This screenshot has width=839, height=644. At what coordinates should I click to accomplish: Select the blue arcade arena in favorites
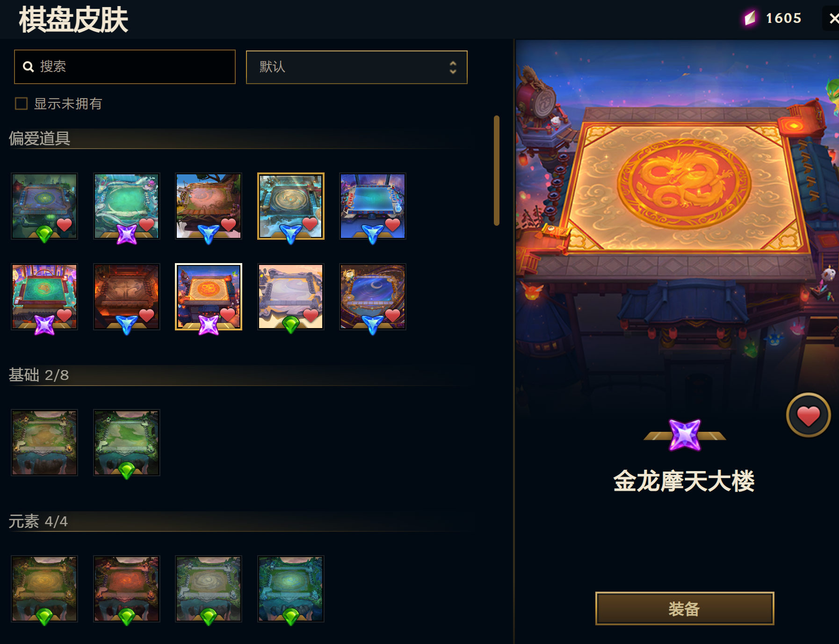373,206
